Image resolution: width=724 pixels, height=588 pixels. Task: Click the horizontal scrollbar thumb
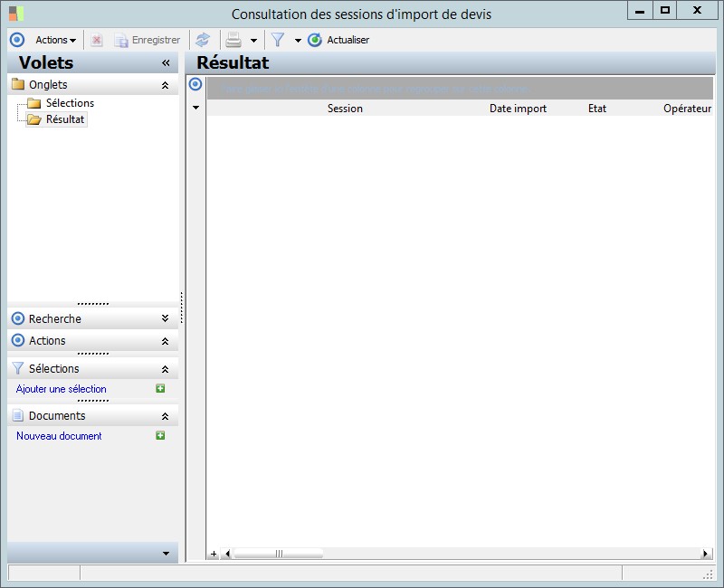click(x=279, y=554)
